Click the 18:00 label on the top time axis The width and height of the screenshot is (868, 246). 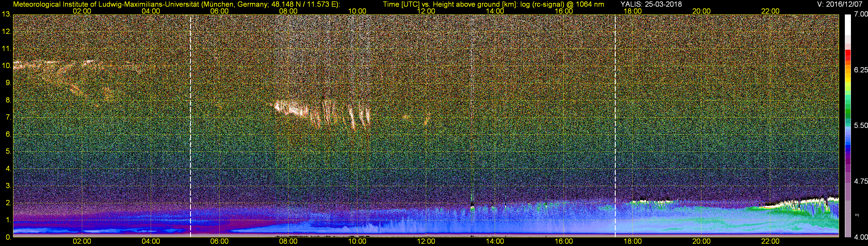pos(632,11)
